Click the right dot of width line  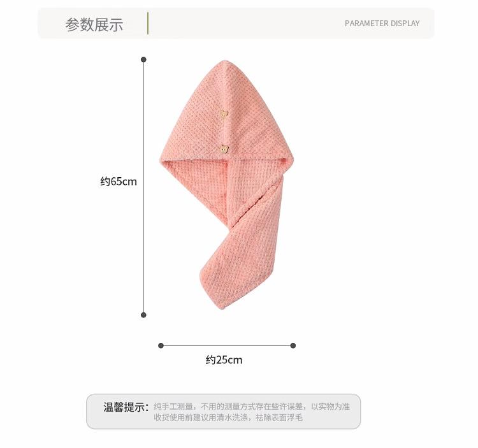pyautogui.click(x=293, y=345)
